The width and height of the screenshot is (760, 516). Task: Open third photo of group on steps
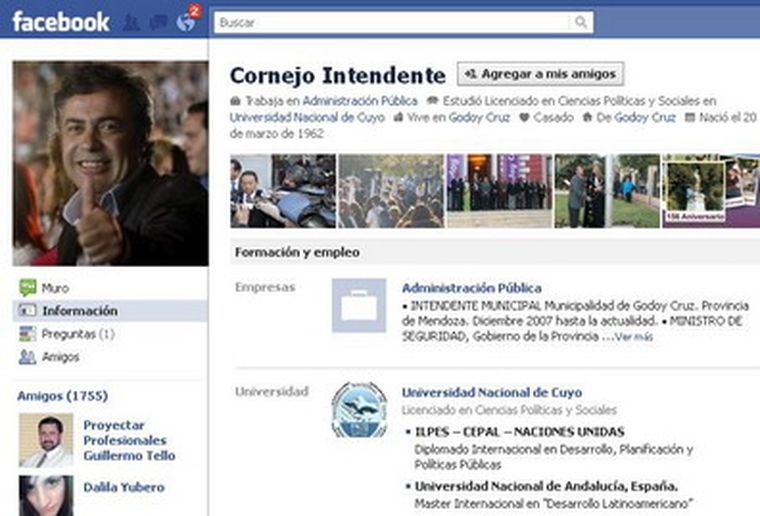click(x=499, y=191)
